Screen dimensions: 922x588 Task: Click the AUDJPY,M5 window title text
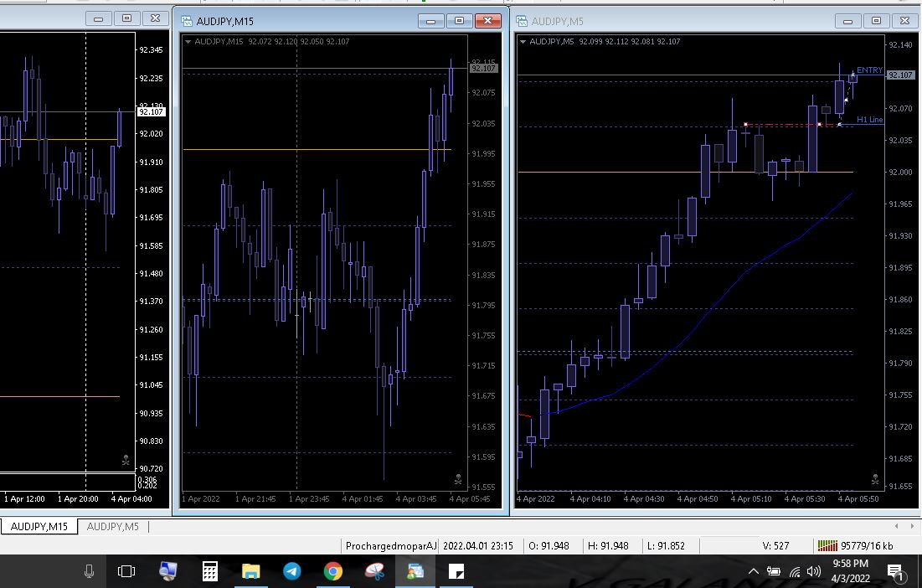[558, 22]
